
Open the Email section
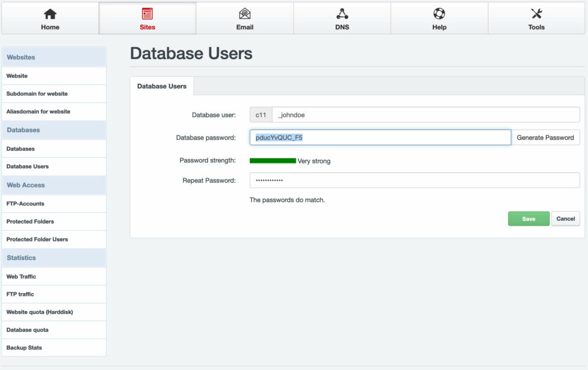(245, 18)
